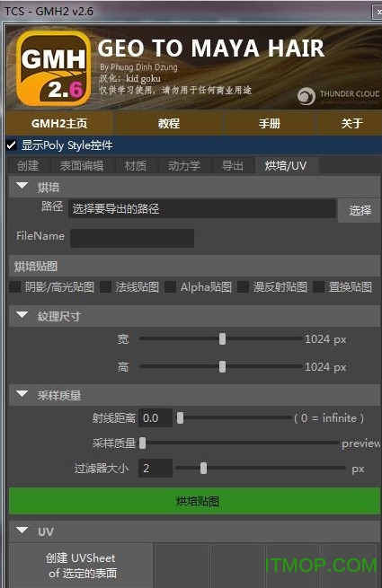Click the 选择 path browse button

[360, 210]
